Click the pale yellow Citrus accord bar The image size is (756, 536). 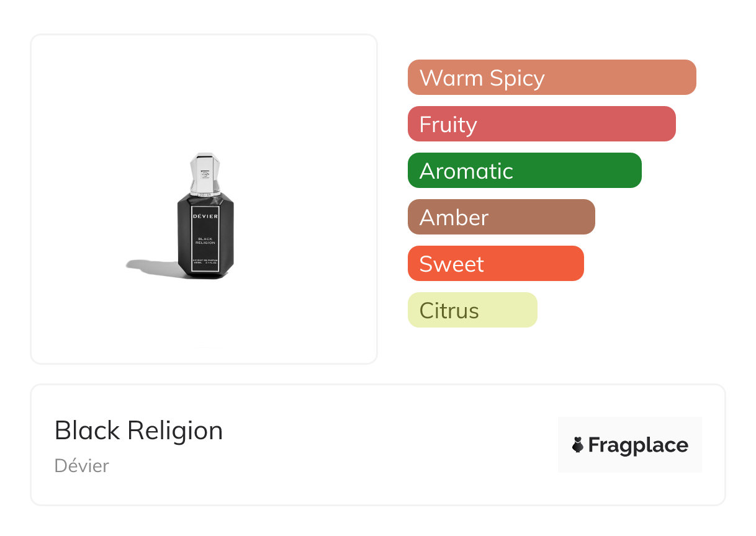coord(472,310)
